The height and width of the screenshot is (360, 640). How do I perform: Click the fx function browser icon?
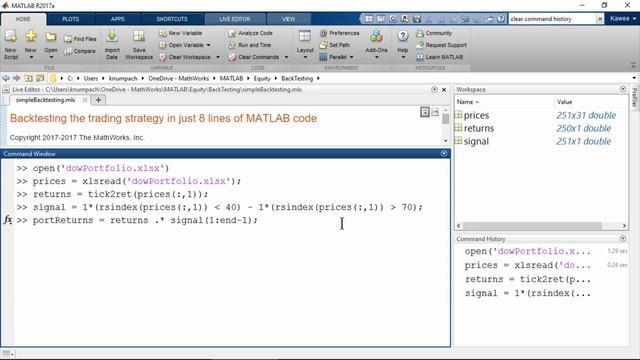[x=7, y=220]
